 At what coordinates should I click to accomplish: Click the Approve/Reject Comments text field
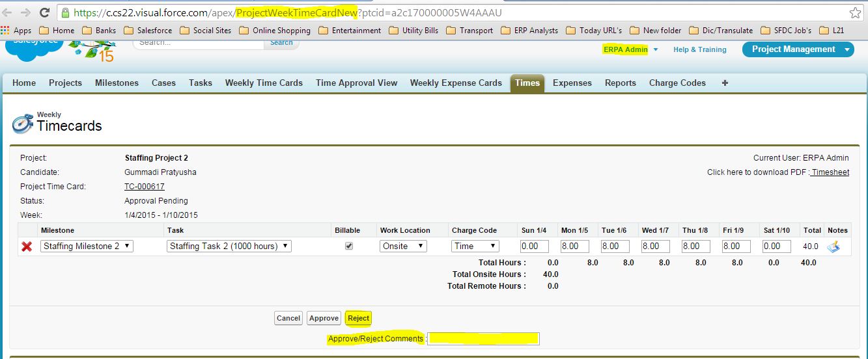(x=483, y=339)
